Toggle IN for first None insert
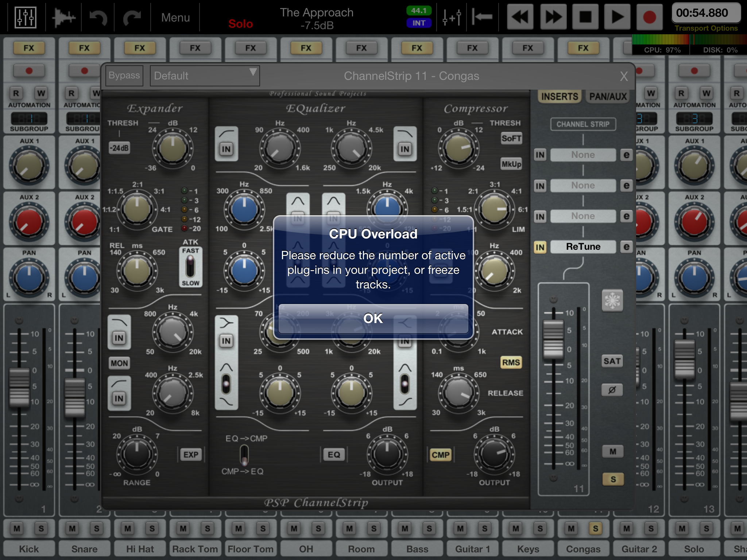Viewport: 747px width, 560px height. [540, 155]
